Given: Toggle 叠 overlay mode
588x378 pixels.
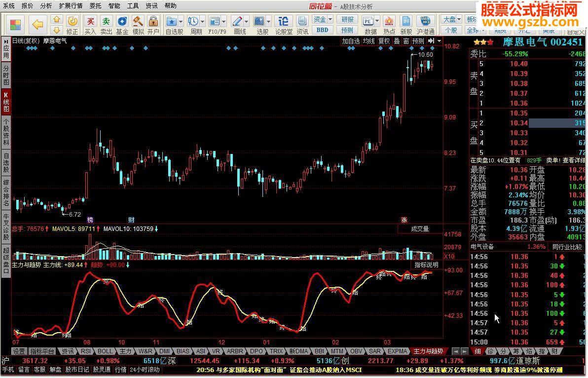Looking at the screenshot, I should [397, 41].
